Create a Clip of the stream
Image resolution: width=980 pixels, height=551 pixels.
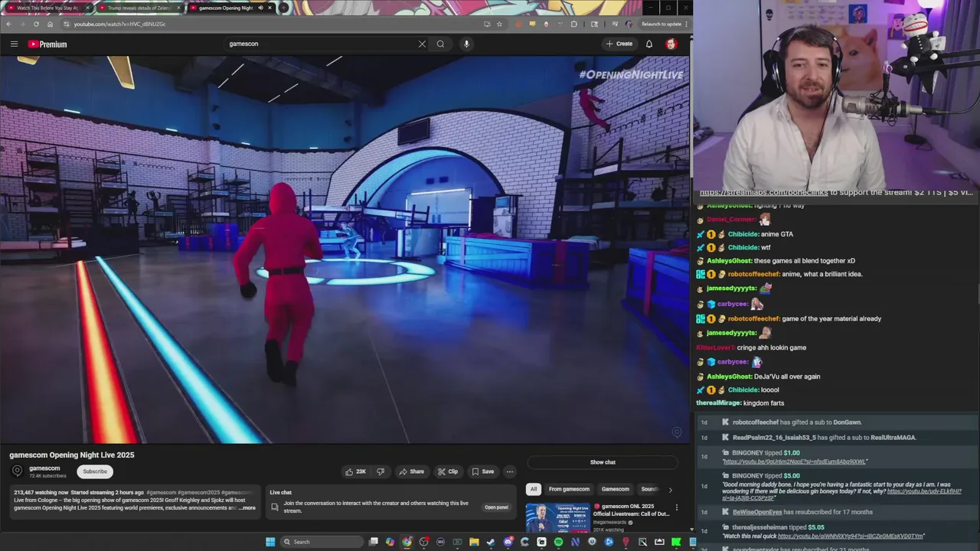click(x=448, y=471)
